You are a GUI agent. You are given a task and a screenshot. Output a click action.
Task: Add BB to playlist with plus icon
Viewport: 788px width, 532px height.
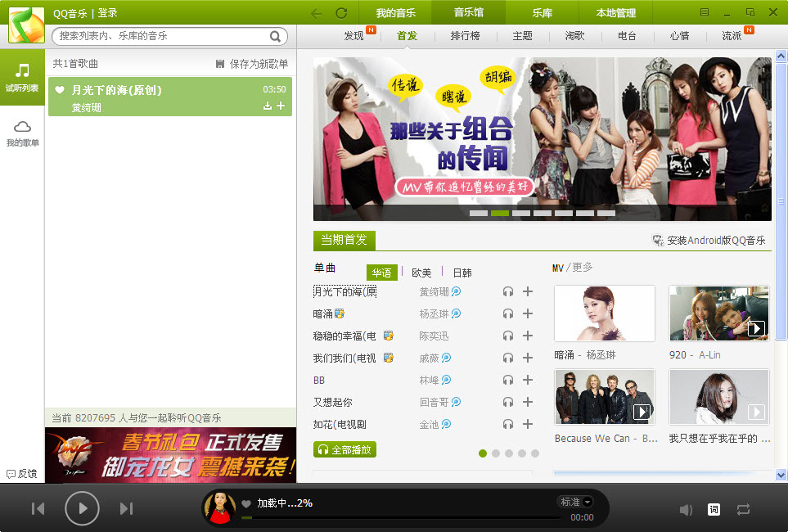[x=528, y=380]
